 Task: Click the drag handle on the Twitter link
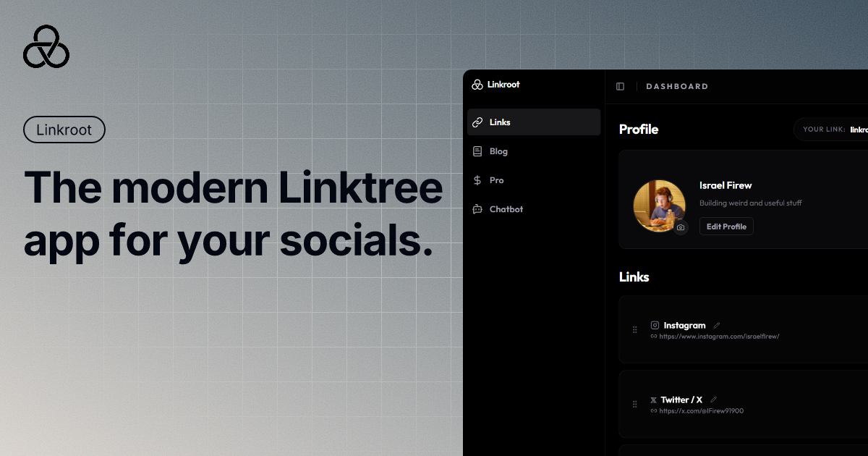pos(634,404)
